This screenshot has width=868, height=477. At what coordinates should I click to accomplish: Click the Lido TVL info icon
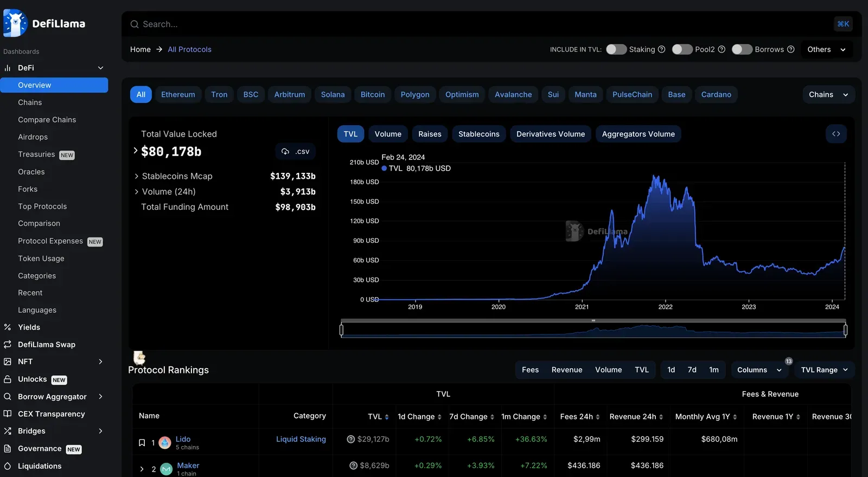pyautogui.click(x=351, y=439)
